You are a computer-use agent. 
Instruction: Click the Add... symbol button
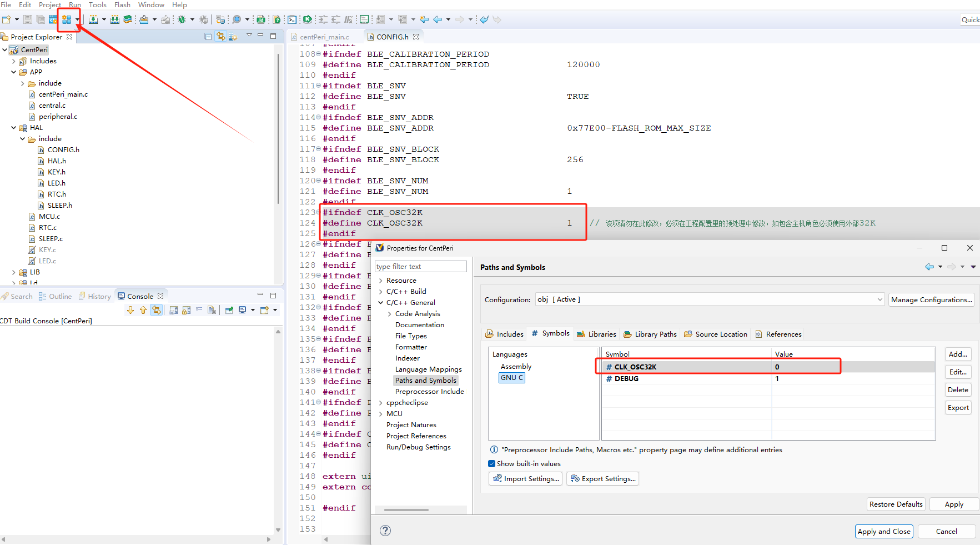click(x=958, y=354)
